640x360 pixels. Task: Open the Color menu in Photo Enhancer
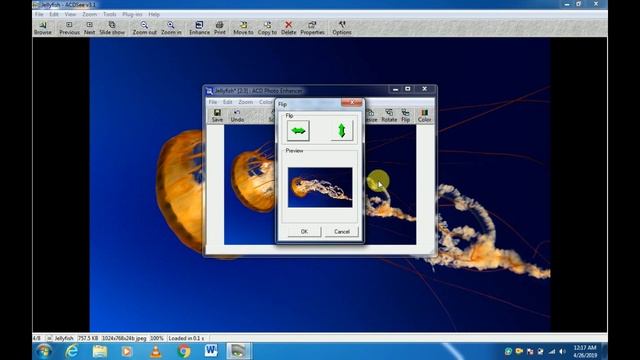click(x=265, y=102)
